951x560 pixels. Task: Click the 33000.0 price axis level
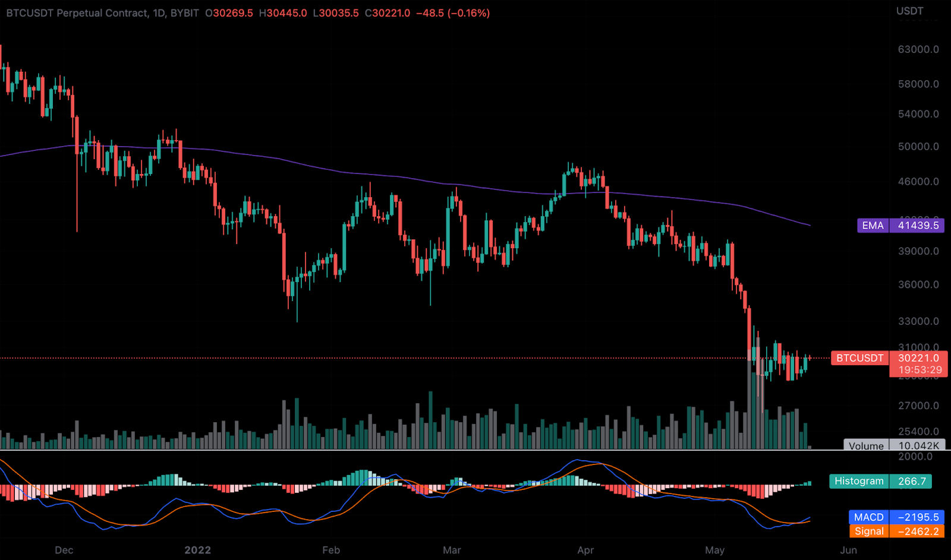click(918, 321)
